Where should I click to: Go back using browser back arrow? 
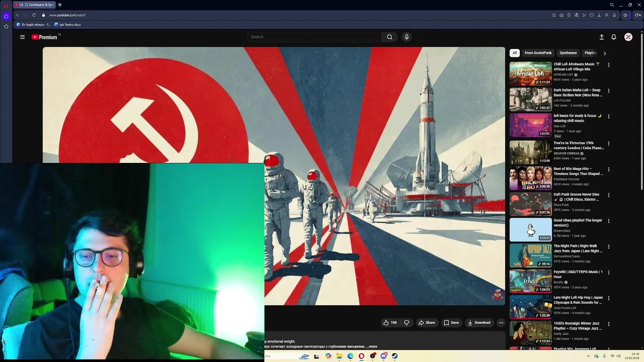click(x=17, y=15)
